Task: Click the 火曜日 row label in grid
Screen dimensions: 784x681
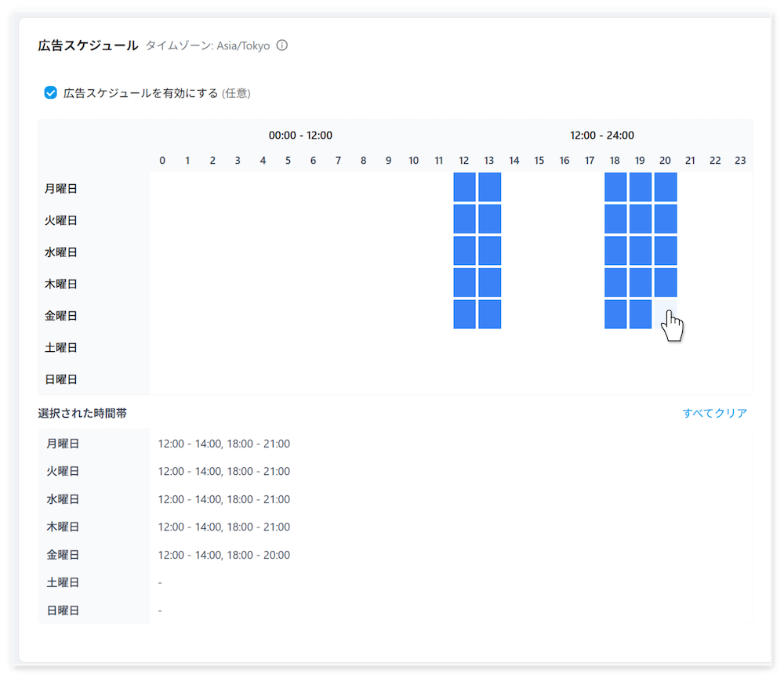Action: 60,220
